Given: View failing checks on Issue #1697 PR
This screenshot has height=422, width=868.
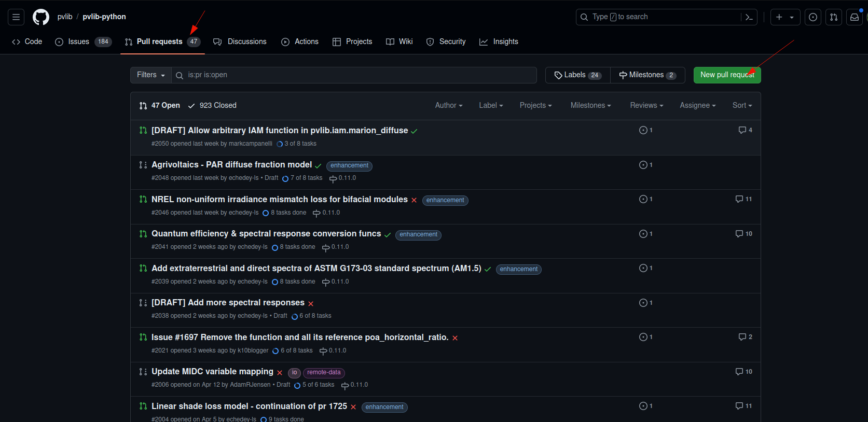Looking at the screenshot, I should coord(455,338).
